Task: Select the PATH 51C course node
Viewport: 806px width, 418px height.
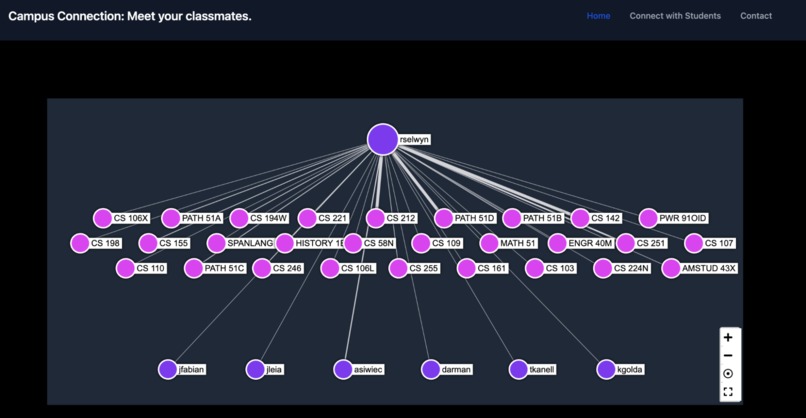Action: 194,268
